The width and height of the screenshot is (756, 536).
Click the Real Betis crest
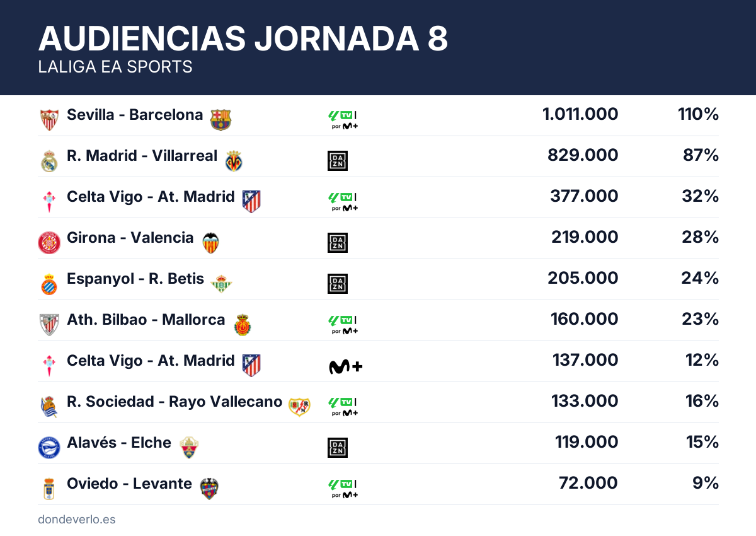coord(221,284)
